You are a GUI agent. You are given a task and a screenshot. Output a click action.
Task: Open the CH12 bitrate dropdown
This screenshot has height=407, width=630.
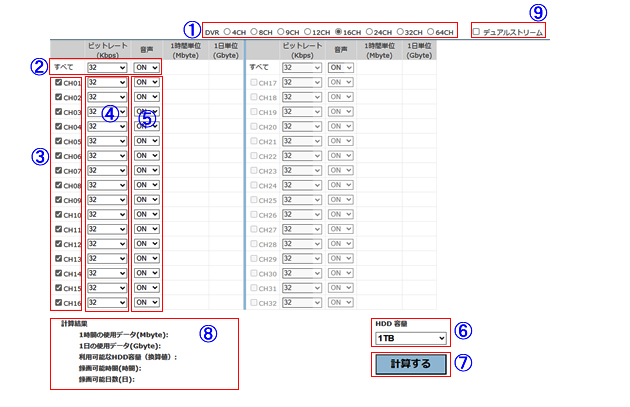107,244
